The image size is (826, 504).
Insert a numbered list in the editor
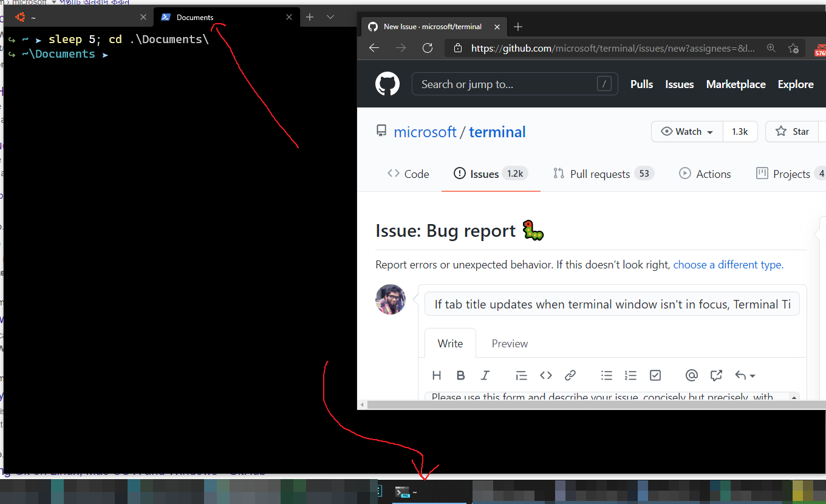point(630,375)
